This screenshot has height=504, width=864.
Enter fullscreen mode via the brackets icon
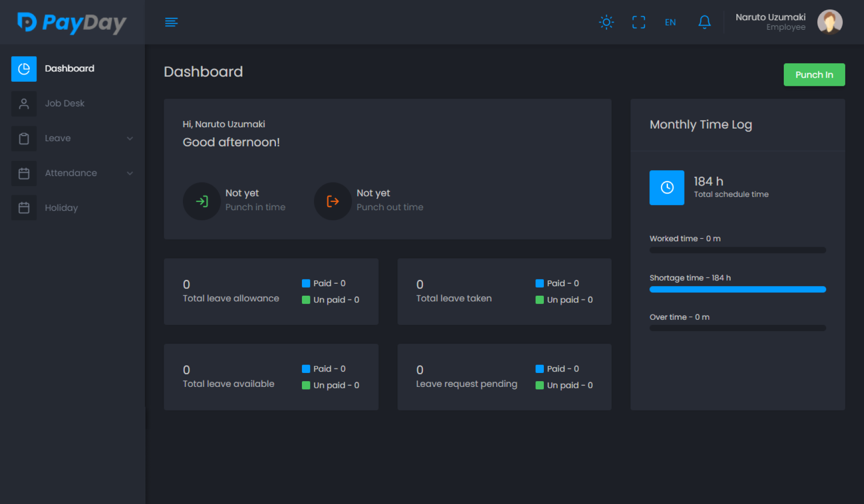point(638,22)
